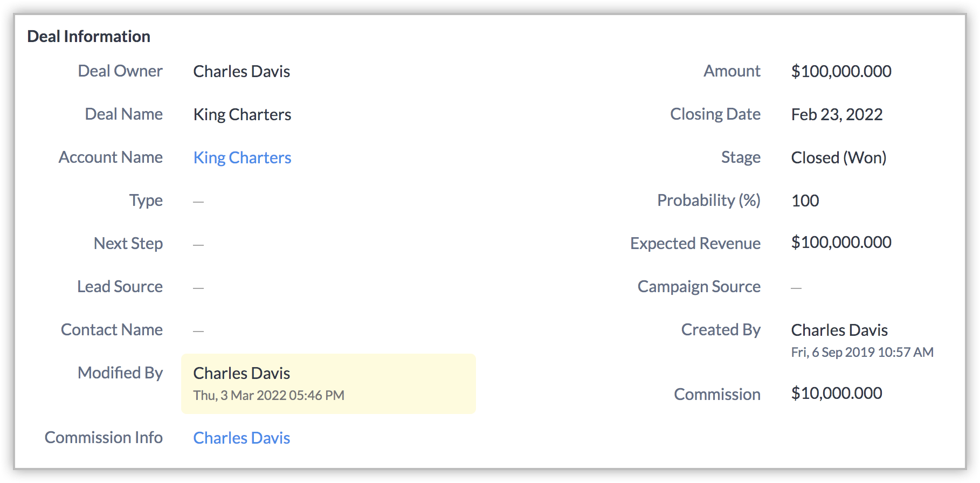Open the King Charters account link

point(242,157)
